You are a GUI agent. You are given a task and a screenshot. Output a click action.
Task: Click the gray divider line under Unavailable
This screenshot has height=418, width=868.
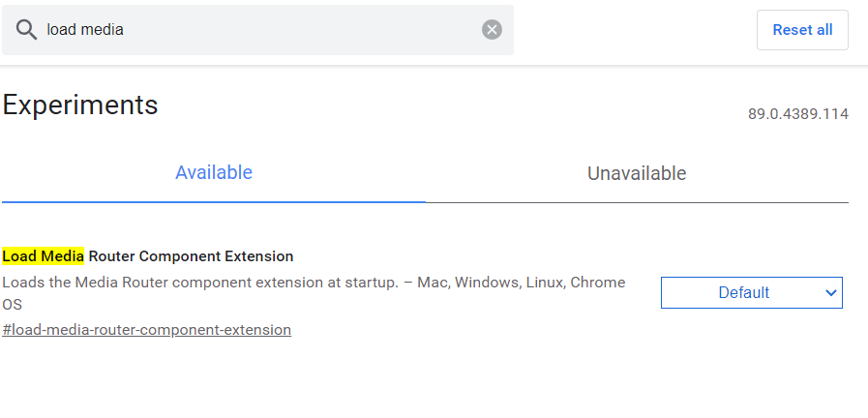(x=637, y=202)
